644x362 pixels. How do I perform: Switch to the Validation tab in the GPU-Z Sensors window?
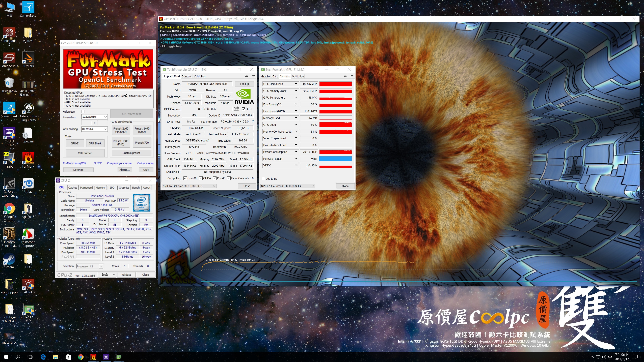pyautogui.click(x=298, y=76)
